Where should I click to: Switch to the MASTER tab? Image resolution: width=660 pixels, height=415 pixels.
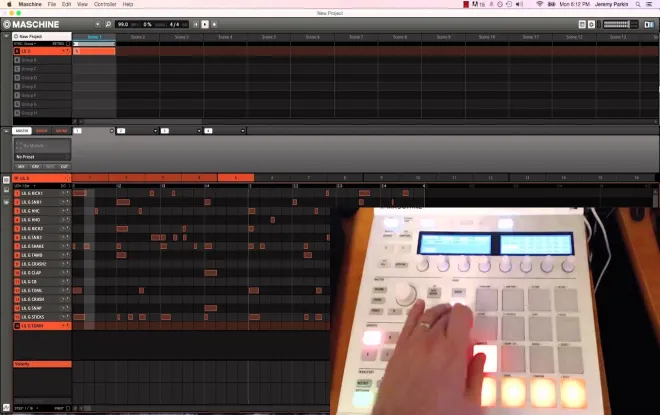coord(22,131)
